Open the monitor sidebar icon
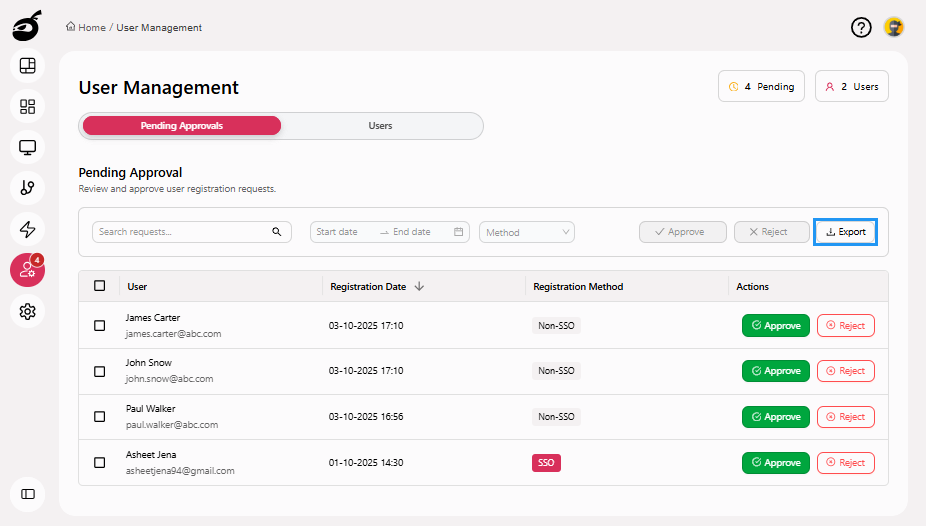This screenshot has height=526, width=926. click(28, 147)
